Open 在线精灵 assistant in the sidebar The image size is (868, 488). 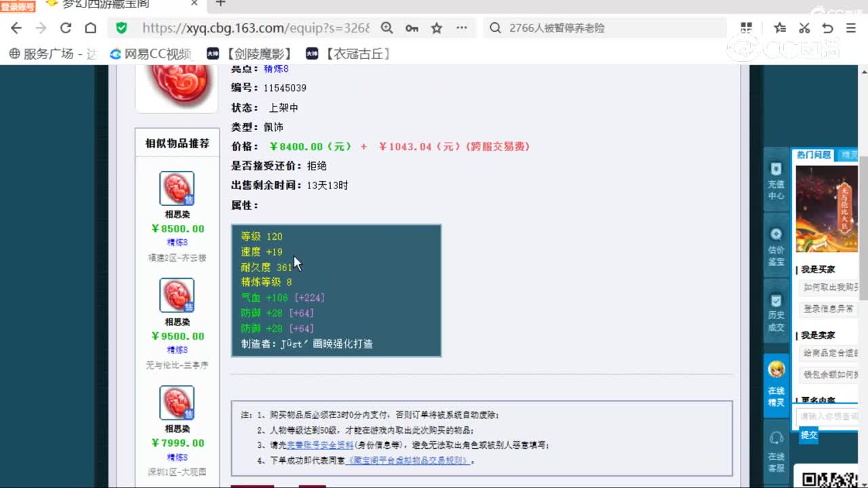tap(776, 384)
